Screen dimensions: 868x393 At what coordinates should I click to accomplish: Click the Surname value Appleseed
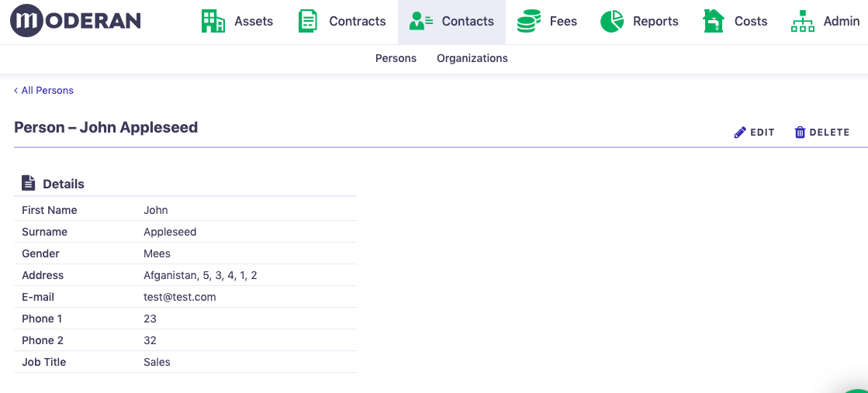[170, 232]
